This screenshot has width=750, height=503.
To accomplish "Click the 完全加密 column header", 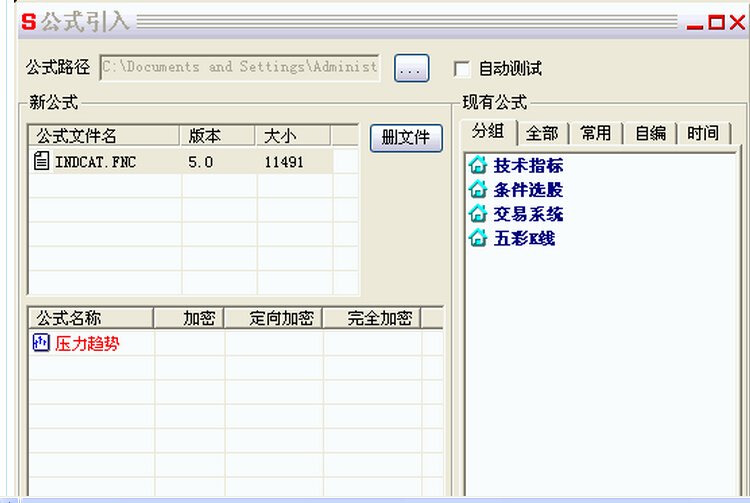I will click(372, 318).
